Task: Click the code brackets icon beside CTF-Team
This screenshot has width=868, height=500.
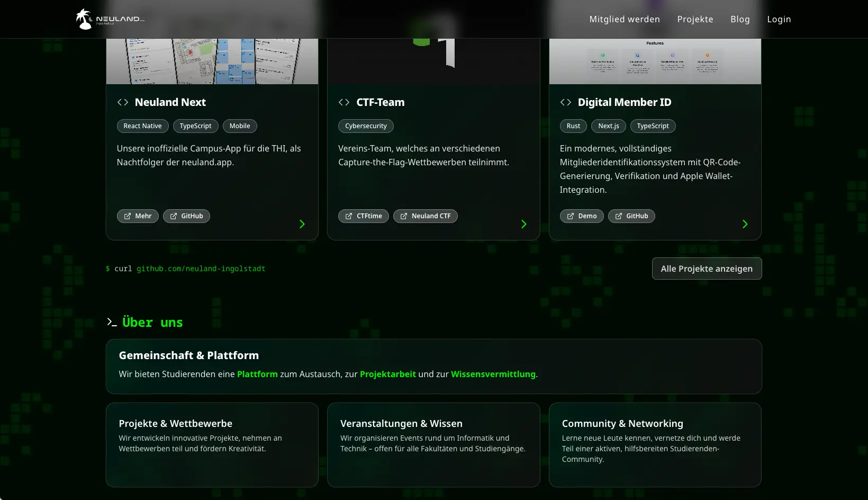Action: [x=344, y=102]
